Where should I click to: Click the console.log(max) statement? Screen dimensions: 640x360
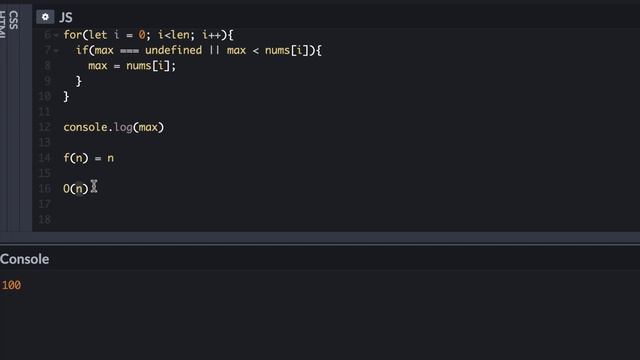coord(113,127)
